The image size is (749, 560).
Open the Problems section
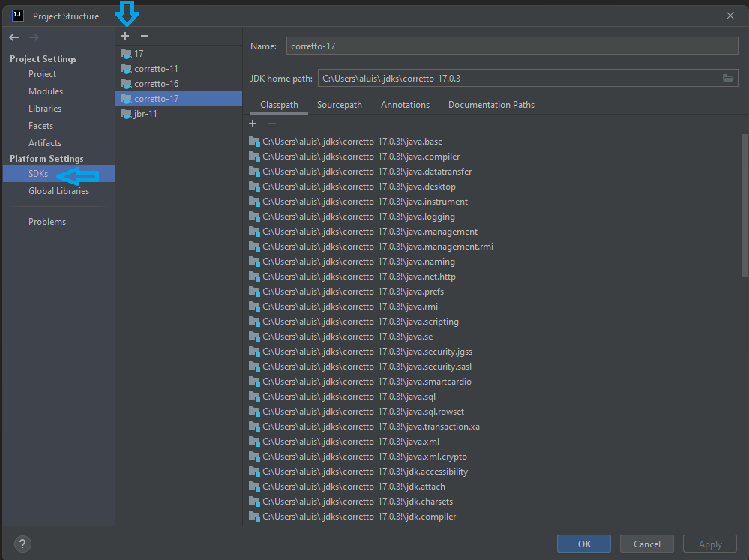click(x=47, y=222)
